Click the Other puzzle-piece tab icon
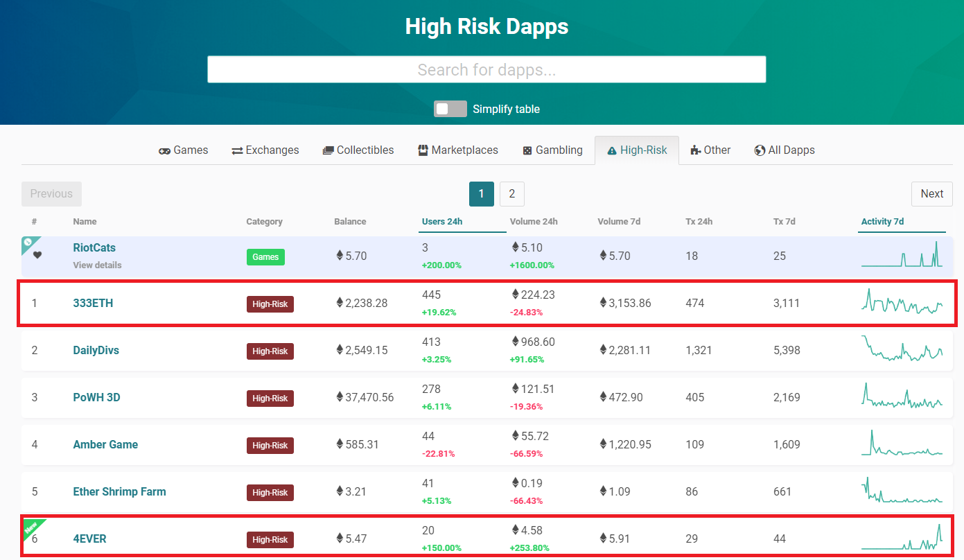Viewport: 964px width, 560px height. point(696,150)
